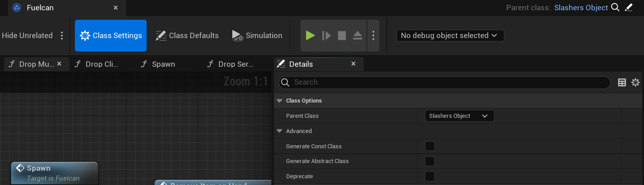
Task: Click the Eject button
Action: (x=357, y=35)
